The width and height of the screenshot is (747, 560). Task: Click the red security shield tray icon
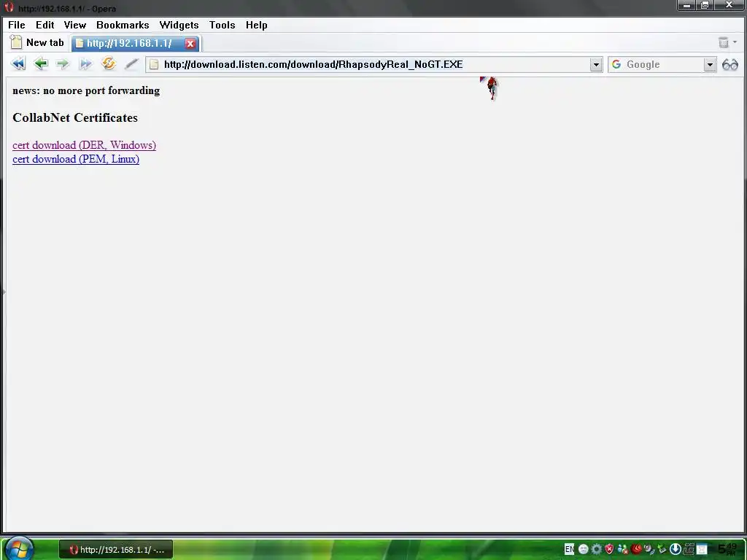click(x=609, y=549)
